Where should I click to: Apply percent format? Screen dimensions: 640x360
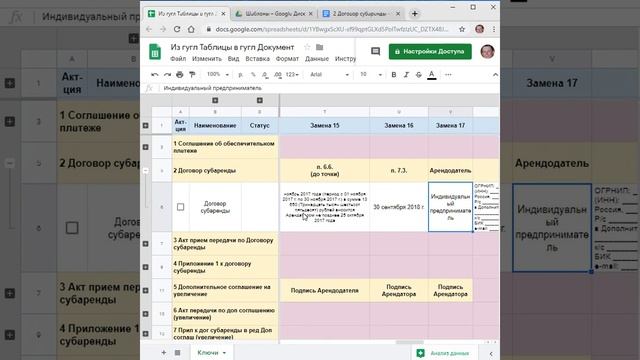(253, 75)
